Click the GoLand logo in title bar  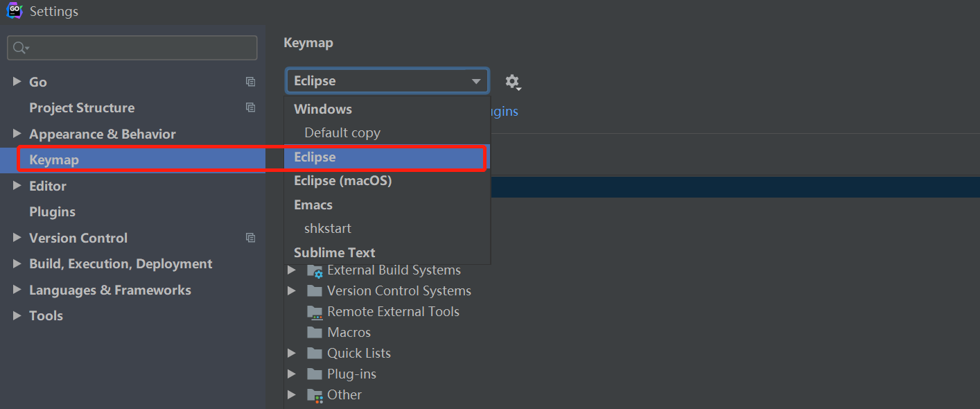point(15,11)
